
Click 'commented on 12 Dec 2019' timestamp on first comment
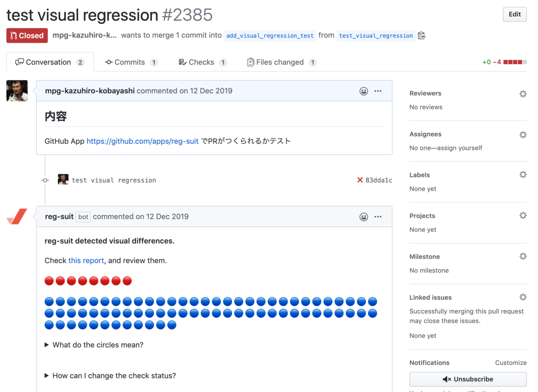tap(184, 90)
